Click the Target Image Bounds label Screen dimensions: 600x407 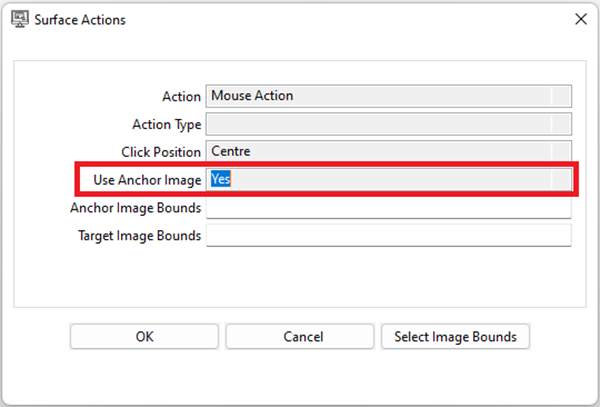click(139, 236)
